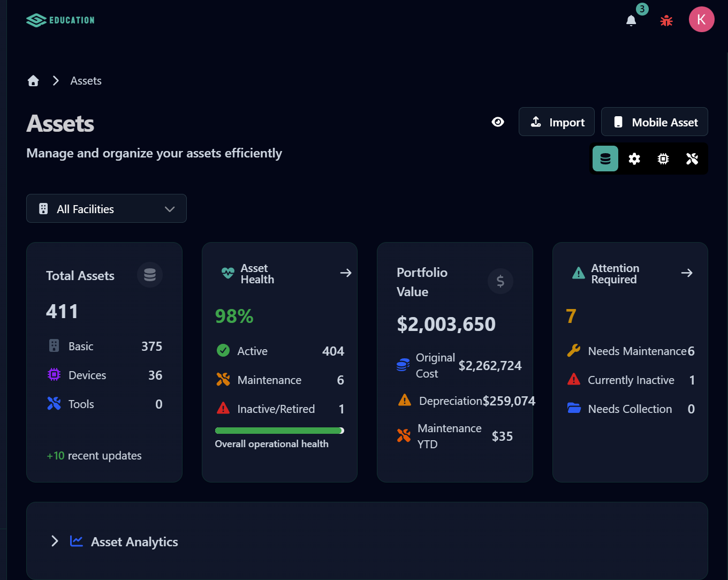The image size is (728, 580).
Task: Go to home via breadcrumb icon
Action: coord(33,81)
